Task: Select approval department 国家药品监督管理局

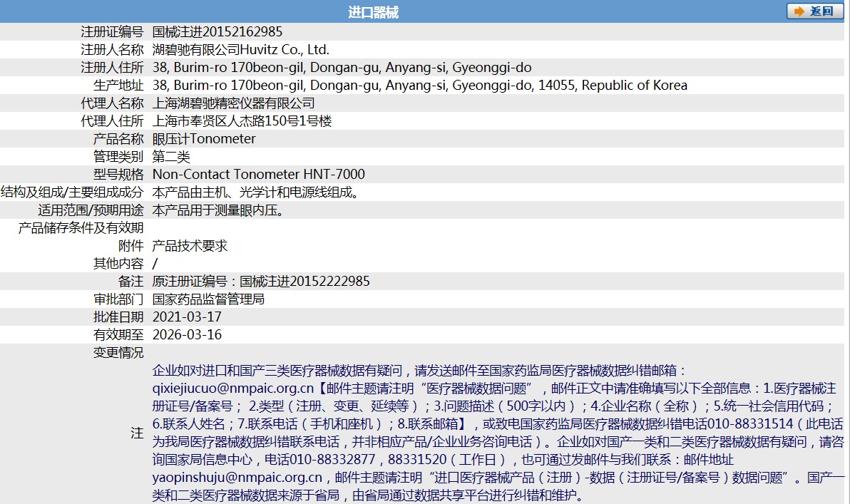Action: click(208, 299)
